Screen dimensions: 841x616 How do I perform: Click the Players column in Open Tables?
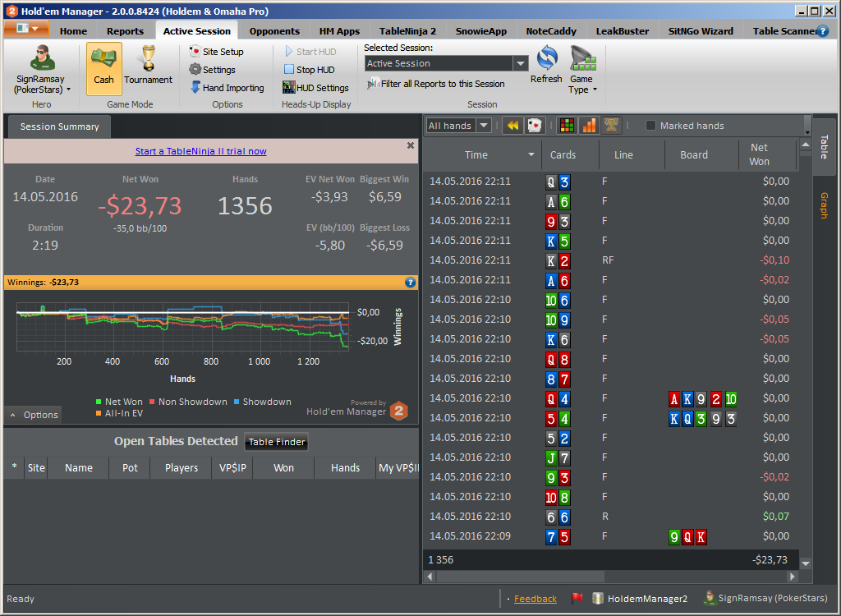click(x=182, y=468)
